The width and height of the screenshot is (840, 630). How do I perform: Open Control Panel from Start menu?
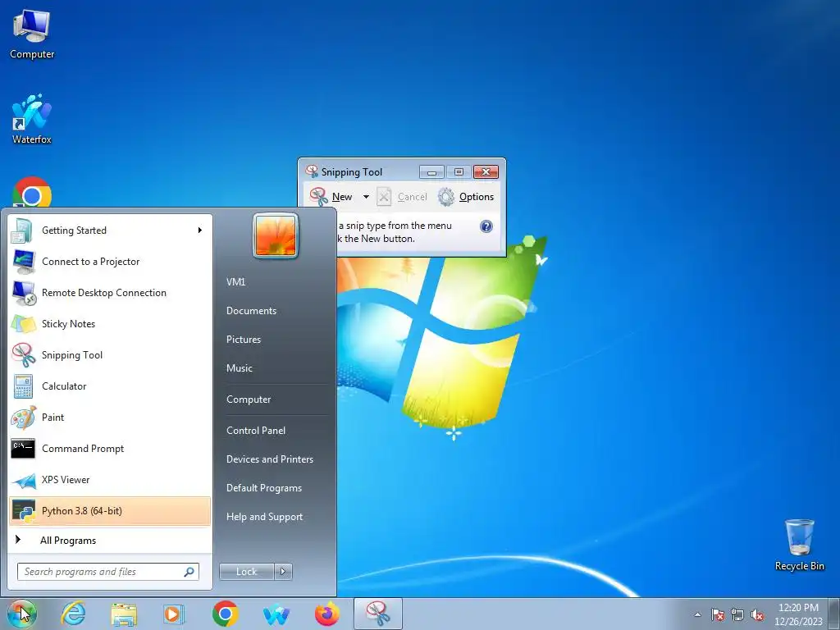coord(256,431)
